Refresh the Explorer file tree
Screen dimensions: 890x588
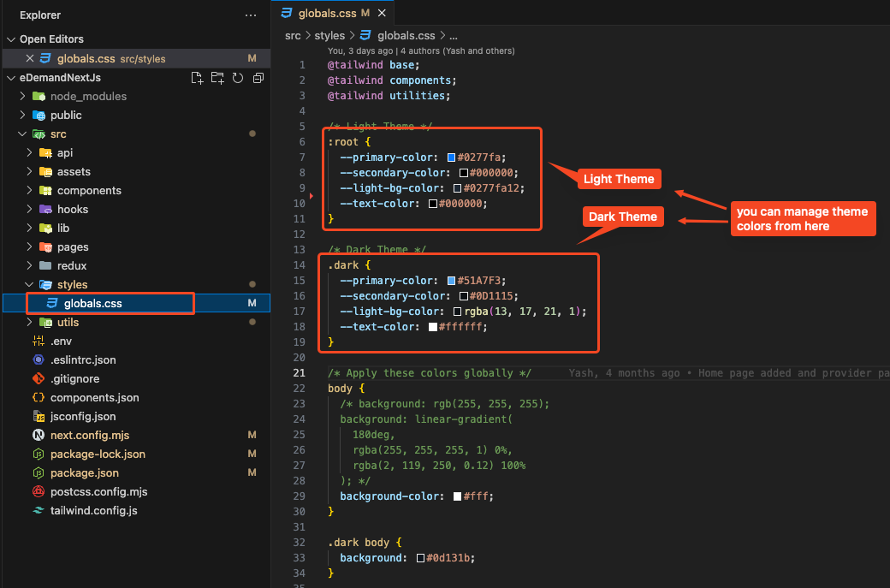point(237,78)
